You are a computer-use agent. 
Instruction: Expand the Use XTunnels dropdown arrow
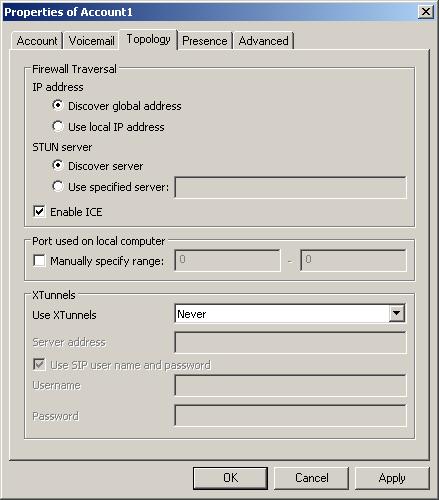pos(397,313)
